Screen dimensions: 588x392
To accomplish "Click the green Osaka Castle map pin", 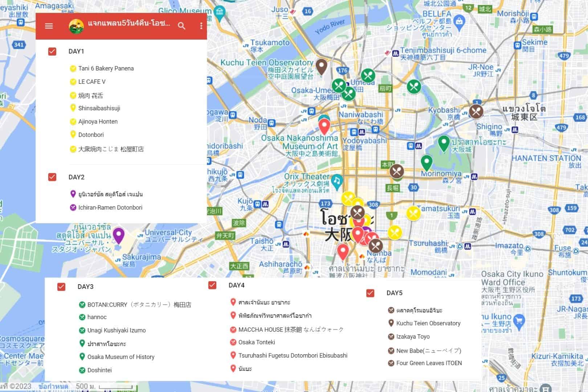I will 444,144.
